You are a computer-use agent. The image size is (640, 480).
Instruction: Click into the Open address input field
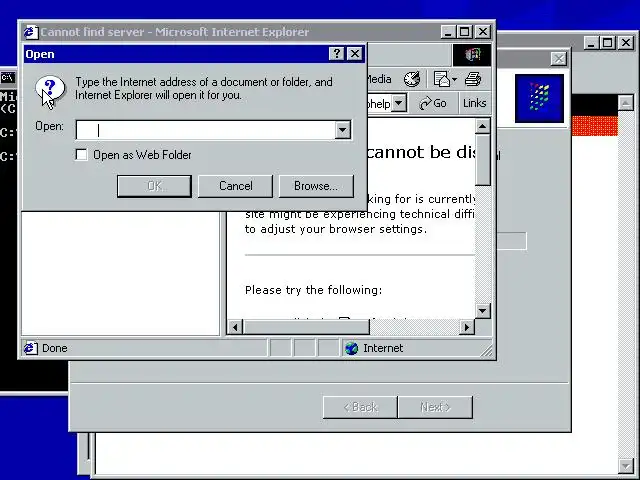206,130
